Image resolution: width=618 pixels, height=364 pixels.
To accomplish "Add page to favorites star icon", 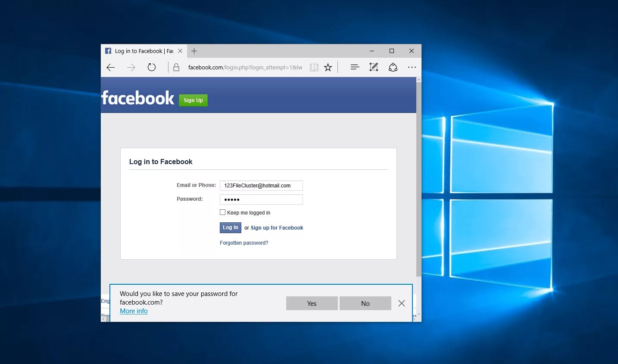I will 328,67.
